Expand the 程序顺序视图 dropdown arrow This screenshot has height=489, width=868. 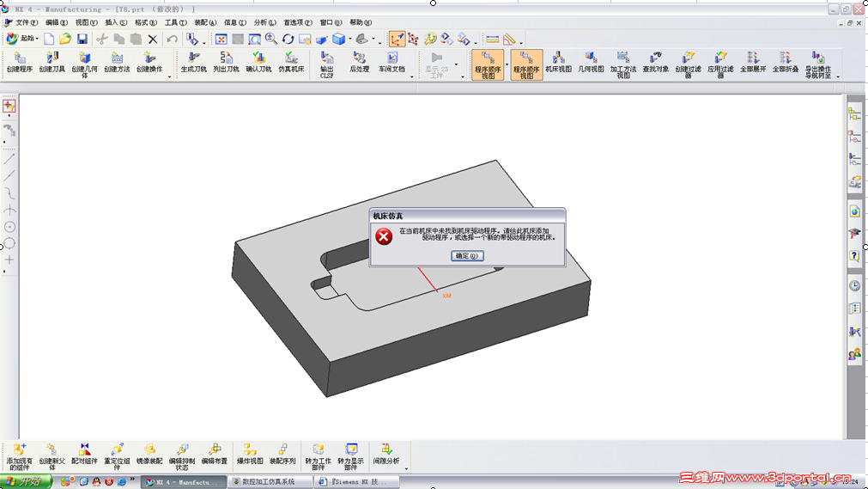507,64
